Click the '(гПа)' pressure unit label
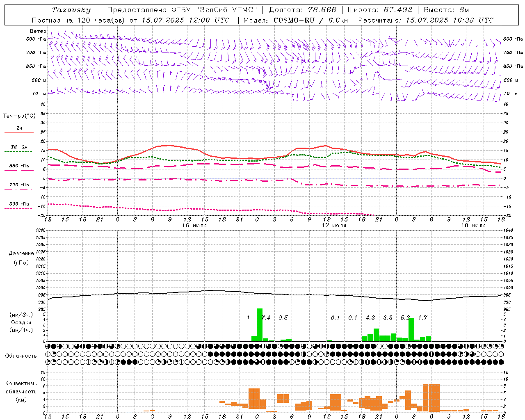Screen dimensions: 525x420 coord(21,262)
